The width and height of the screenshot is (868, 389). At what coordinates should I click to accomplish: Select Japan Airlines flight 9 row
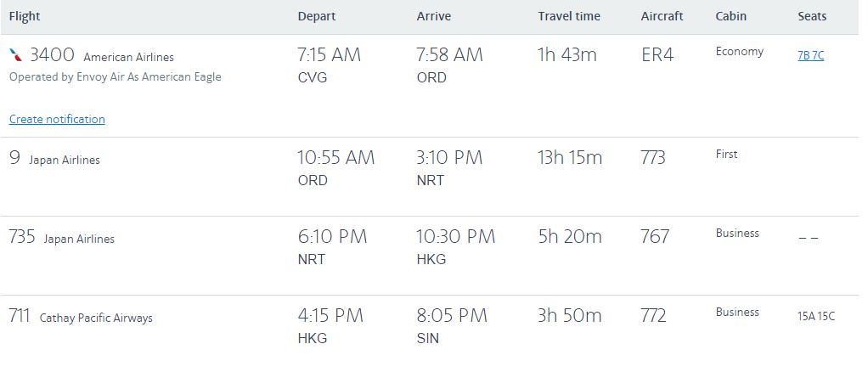pos(54,159)
